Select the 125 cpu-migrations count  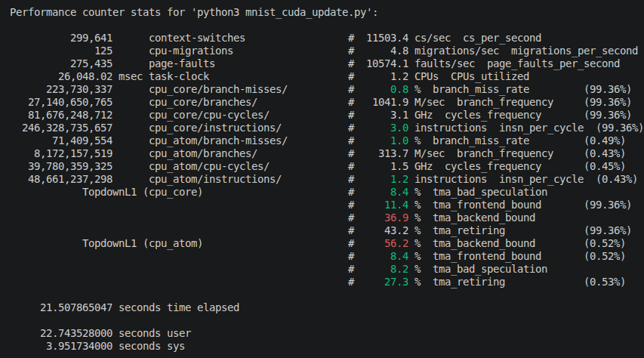(x=103, y=51)
